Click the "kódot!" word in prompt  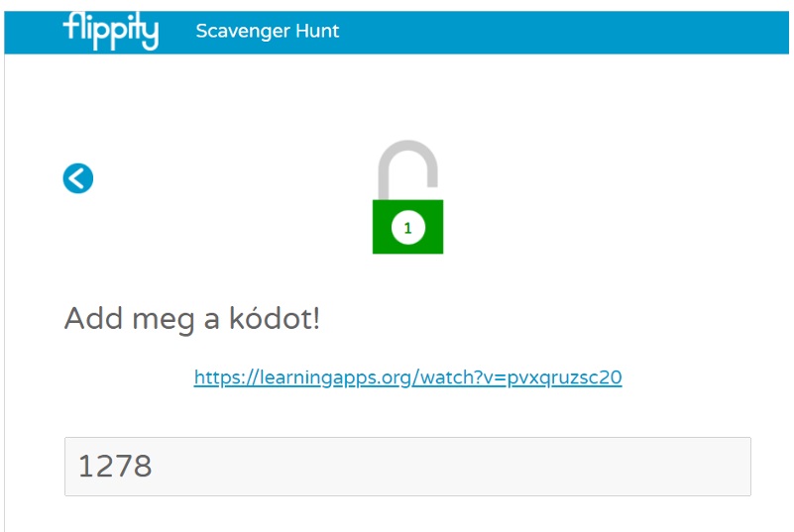[275, 318]
